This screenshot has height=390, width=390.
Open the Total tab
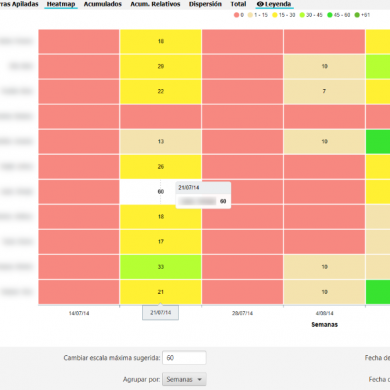(238, 4)
